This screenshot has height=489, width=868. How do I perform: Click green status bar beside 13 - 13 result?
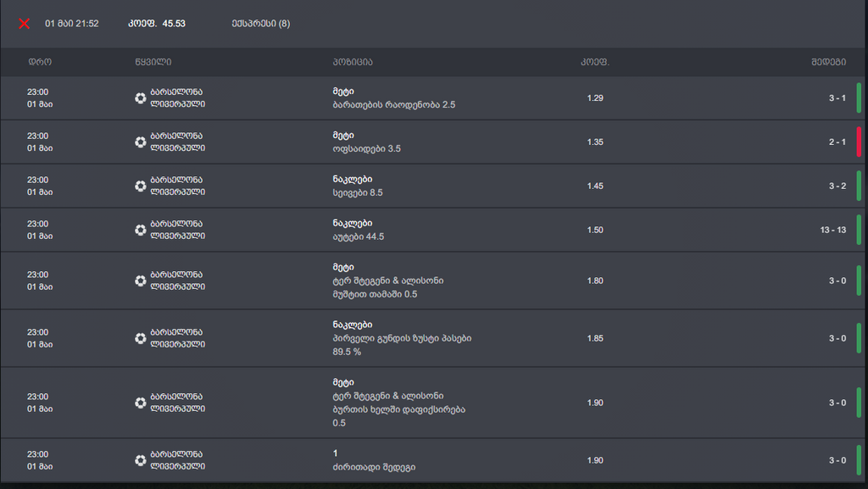tap(859, 231)
